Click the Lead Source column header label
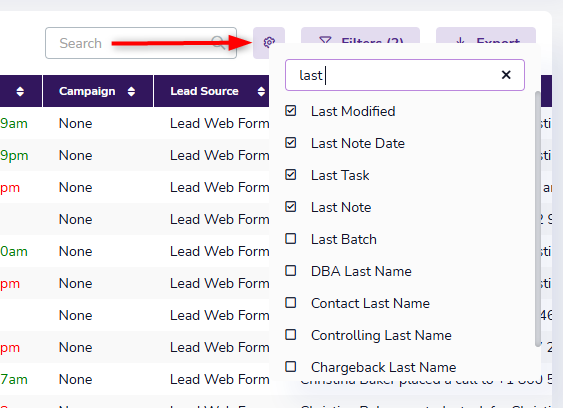Screen dimensions: 563x408 click(204, 91)
